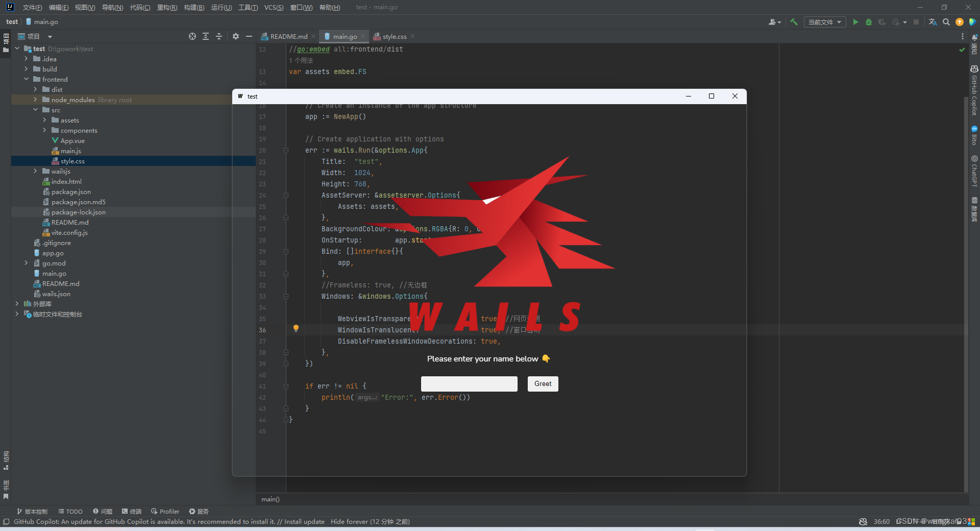Expand the node_modules folder

(x=35, y=100)
